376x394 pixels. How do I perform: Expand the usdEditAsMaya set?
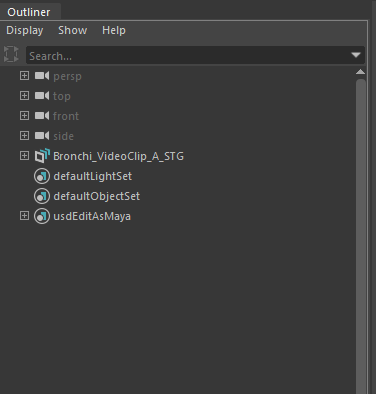click(x=24, y=216)
